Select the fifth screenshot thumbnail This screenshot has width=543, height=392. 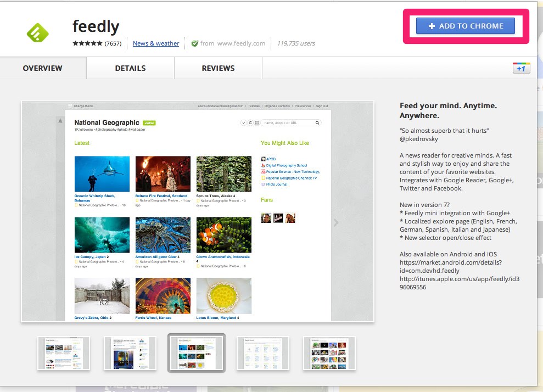(329, 353)
